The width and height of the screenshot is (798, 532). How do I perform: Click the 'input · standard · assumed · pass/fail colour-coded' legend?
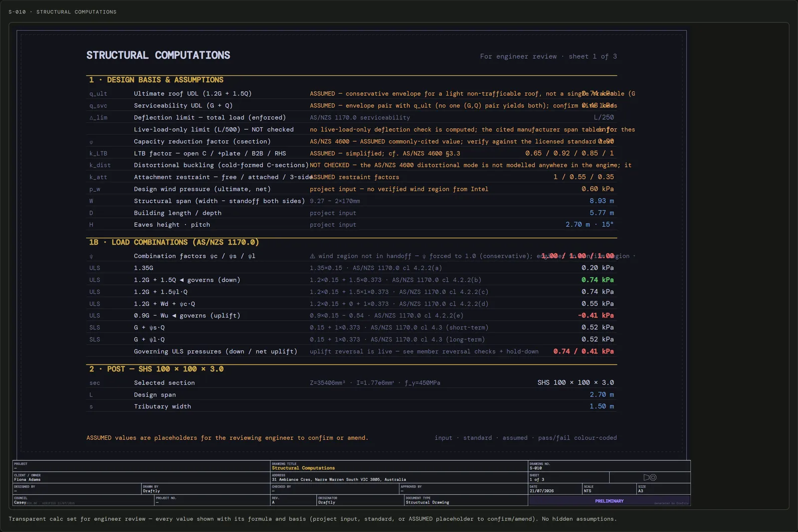[526, 438]
